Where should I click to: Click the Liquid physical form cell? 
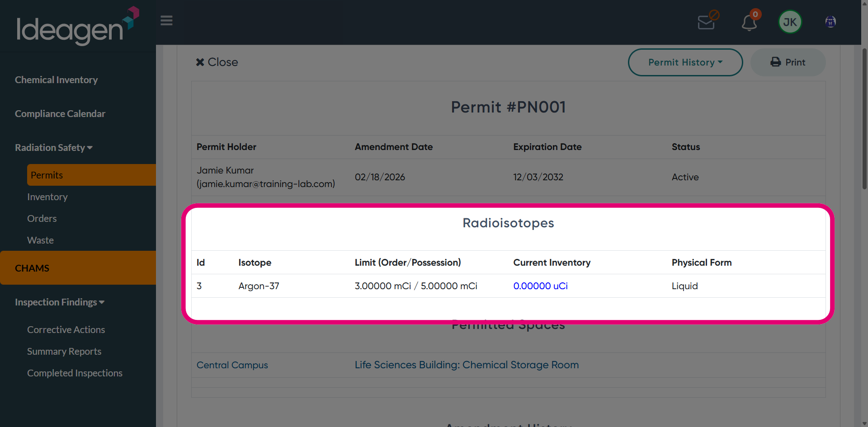coord(684,286)
